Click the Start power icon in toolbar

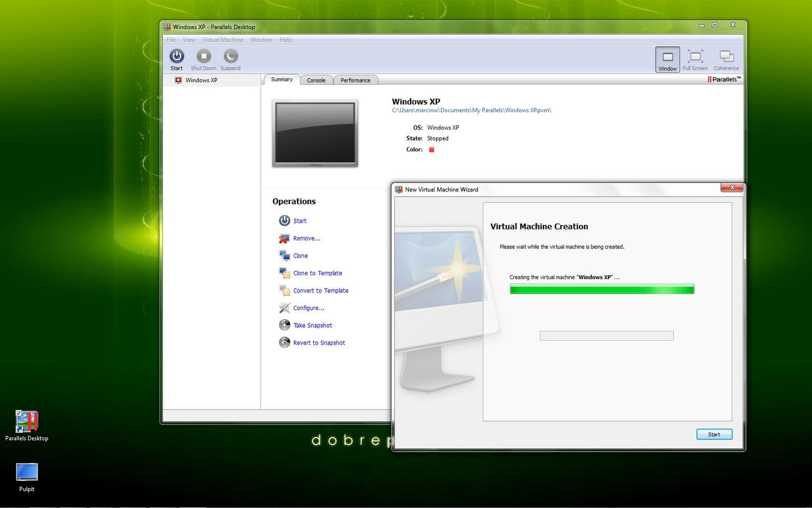[x=176, y=56]
